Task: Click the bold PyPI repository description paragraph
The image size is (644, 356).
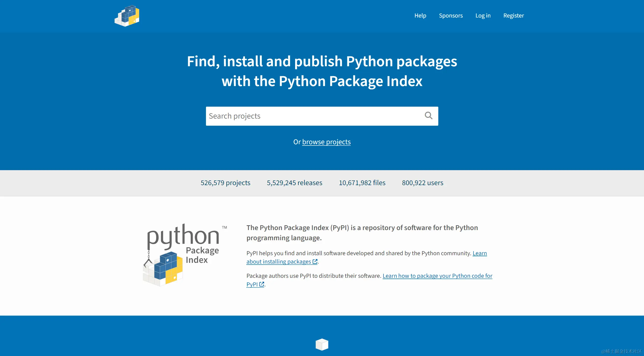Action: [362, 233]
